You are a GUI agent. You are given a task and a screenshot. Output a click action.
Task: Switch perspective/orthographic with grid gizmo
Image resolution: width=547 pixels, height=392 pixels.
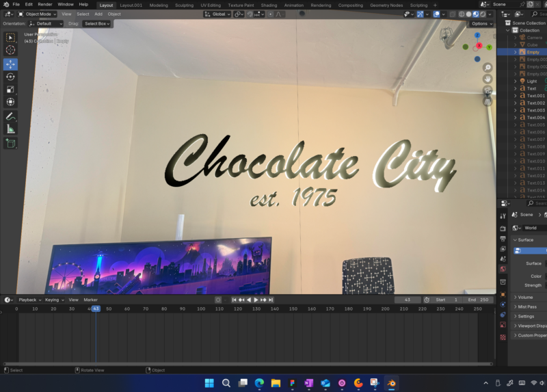488,102
